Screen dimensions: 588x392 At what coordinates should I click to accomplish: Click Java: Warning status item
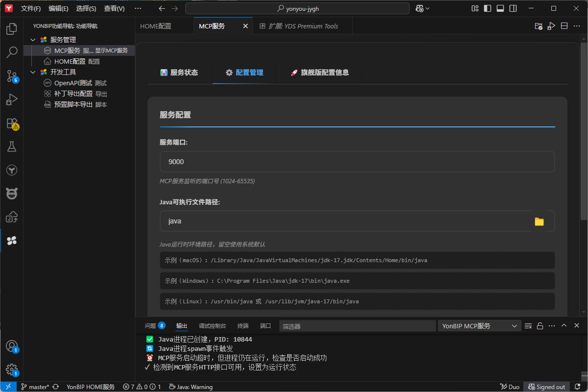pos(191,387)
